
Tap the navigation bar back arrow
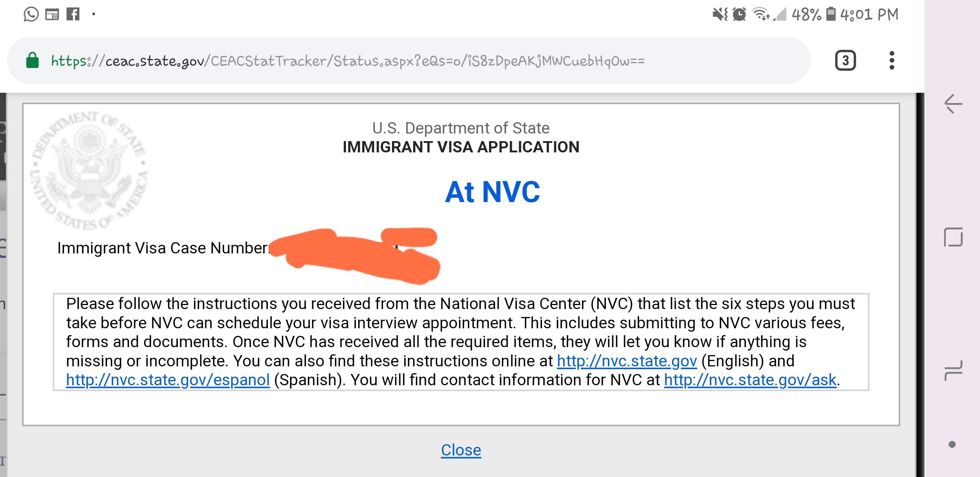tap(954, 104)
